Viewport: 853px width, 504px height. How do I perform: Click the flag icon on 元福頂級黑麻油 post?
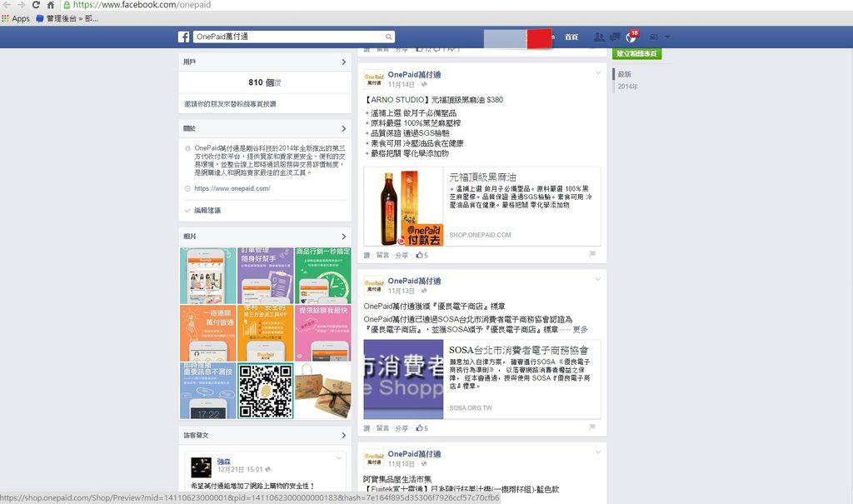[x=592, y=254]
